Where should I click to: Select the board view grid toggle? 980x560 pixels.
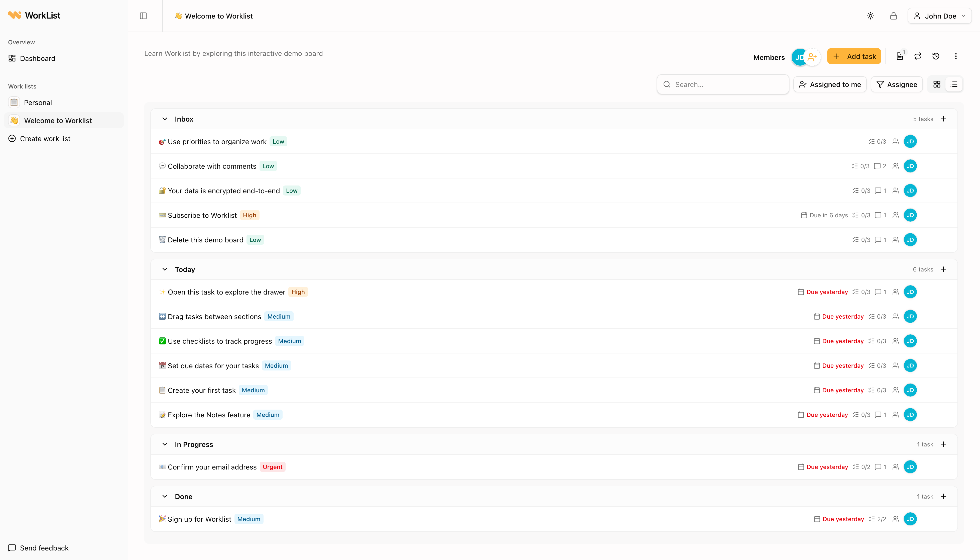coord(937,84)
